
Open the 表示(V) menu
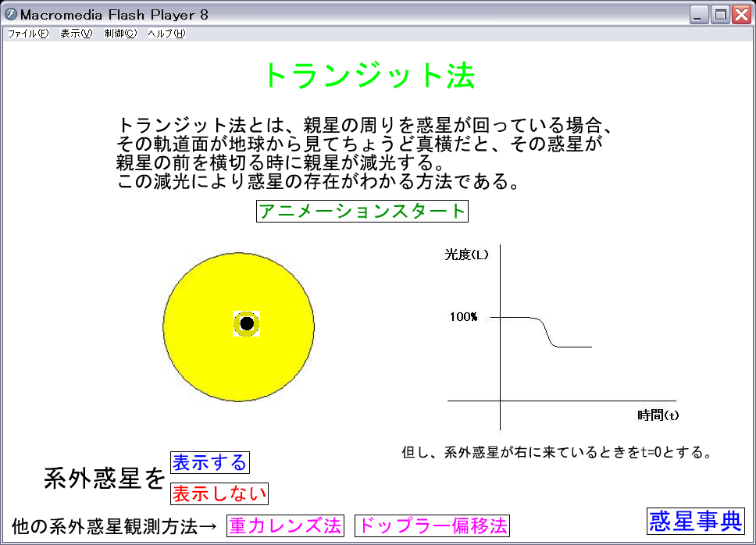pyautogui.click(x=77, y=34)
